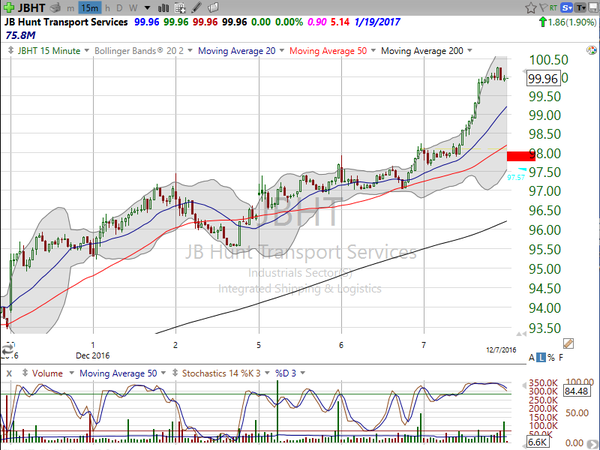Open the notes pages icon
Screen dimensions: 600x450
pos(214,8)
